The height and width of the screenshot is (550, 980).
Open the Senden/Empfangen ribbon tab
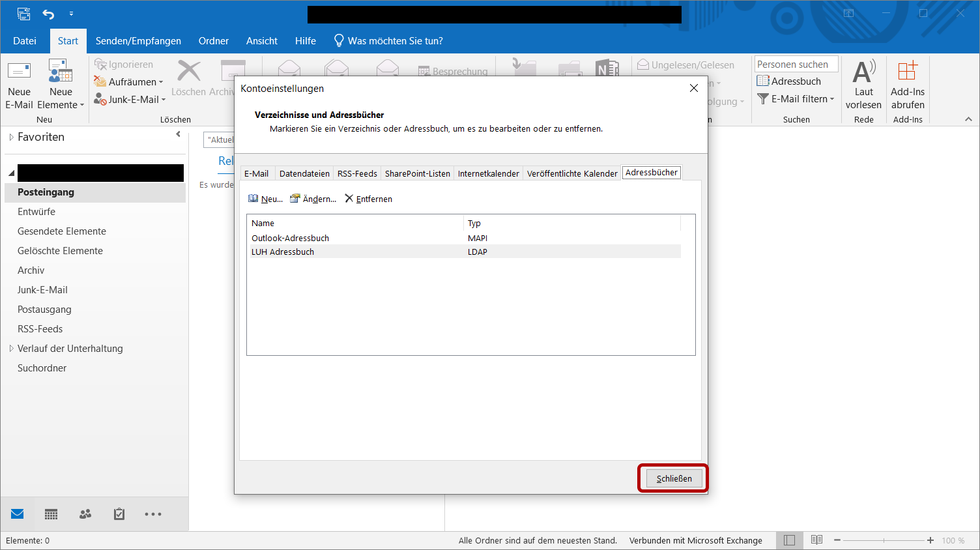[x=138, y=41]
